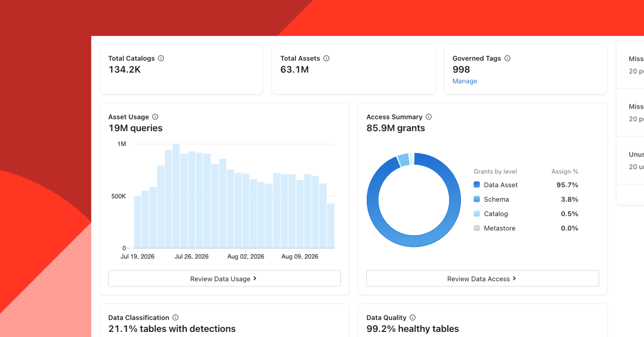
Task: Click the Review Data Usage button
Action: 224,279
